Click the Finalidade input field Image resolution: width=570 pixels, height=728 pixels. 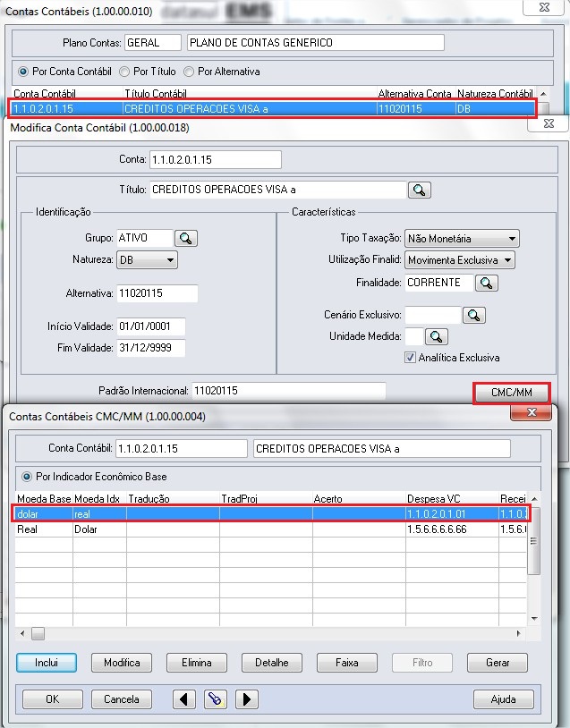point(439,283)
